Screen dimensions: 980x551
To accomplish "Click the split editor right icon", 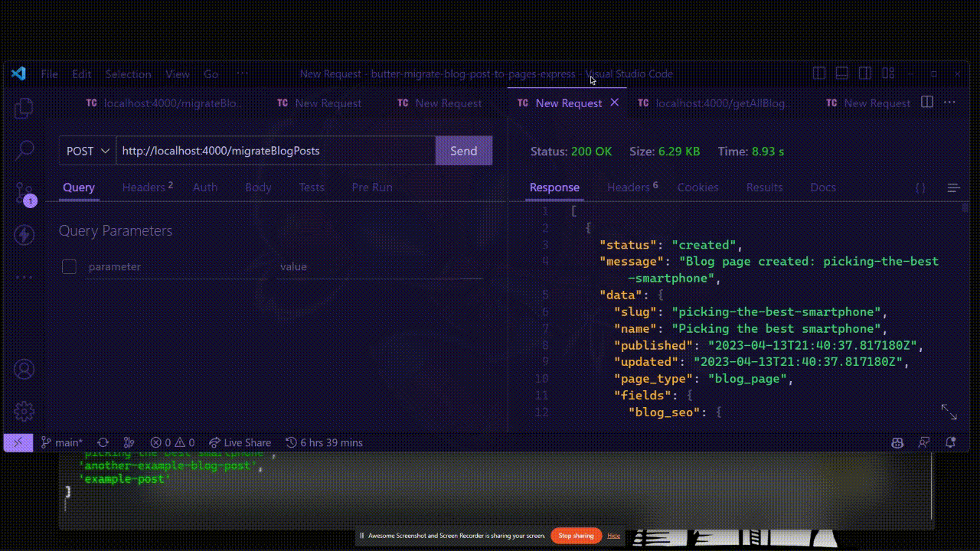I will [926, 103].
